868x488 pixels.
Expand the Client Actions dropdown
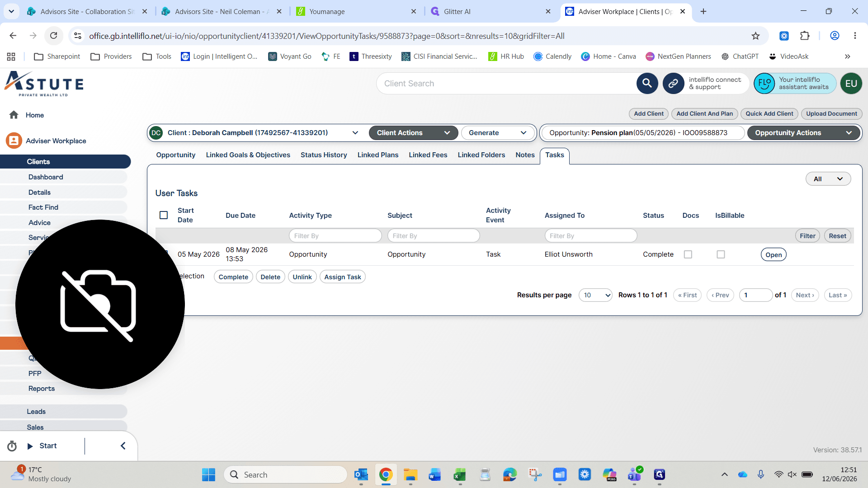click(x=413, y=133)
